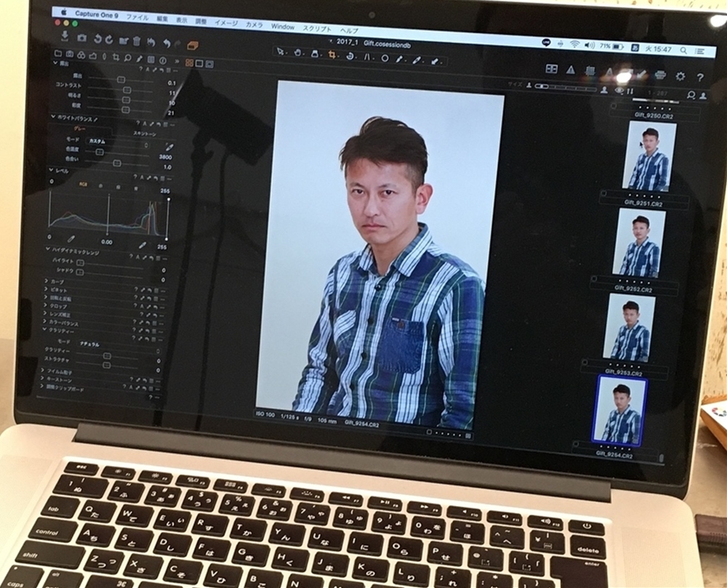This screenshot has width=727, height=588.
Task: Expand the クロップ crop section
Action: [45, 305]
